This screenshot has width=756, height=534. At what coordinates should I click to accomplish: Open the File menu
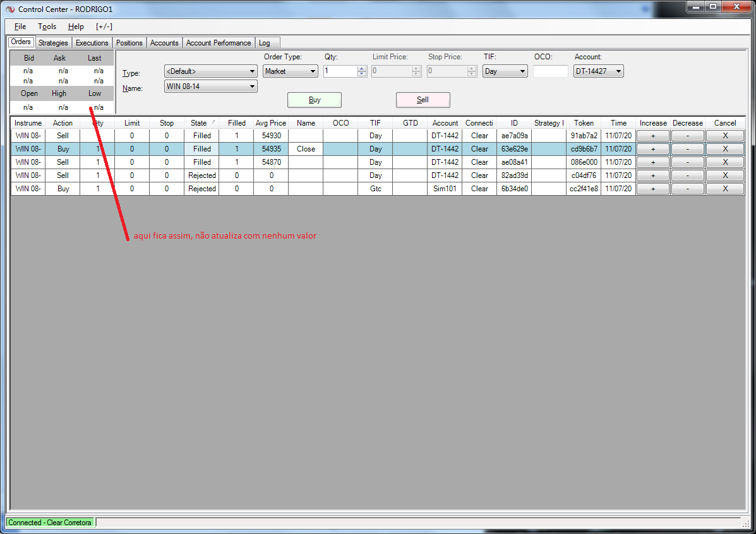point(20,27)
